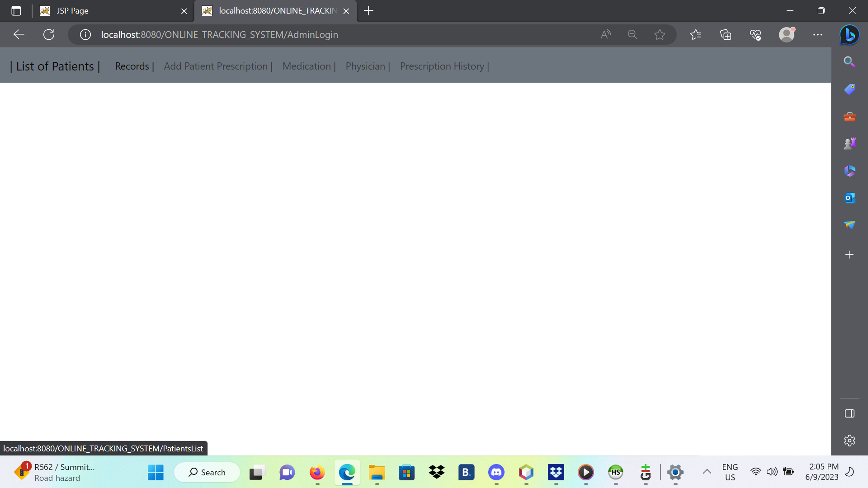Add page to favorites star icon

pyautogui.click(x=660, y=35)
